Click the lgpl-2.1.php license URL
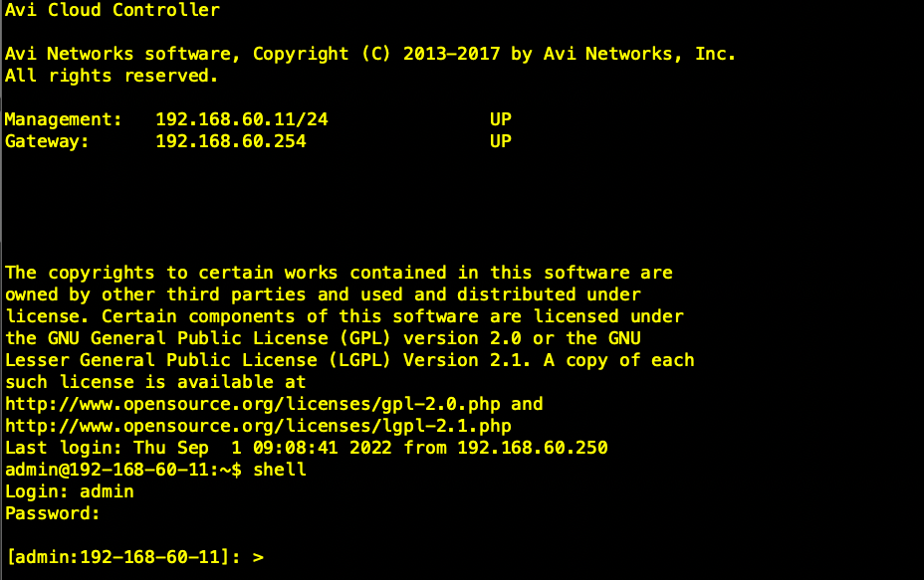 click(x=258, y=427)
